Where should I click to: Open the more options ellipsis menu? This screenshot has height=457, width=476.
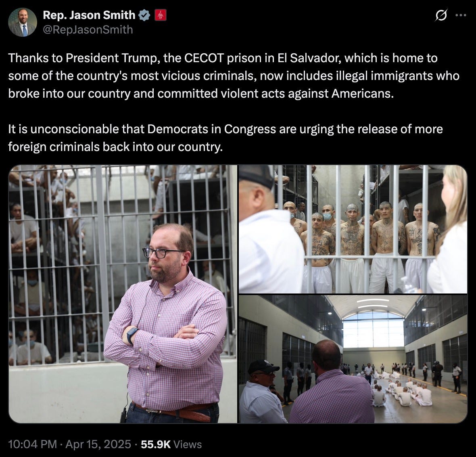[461, 15]
